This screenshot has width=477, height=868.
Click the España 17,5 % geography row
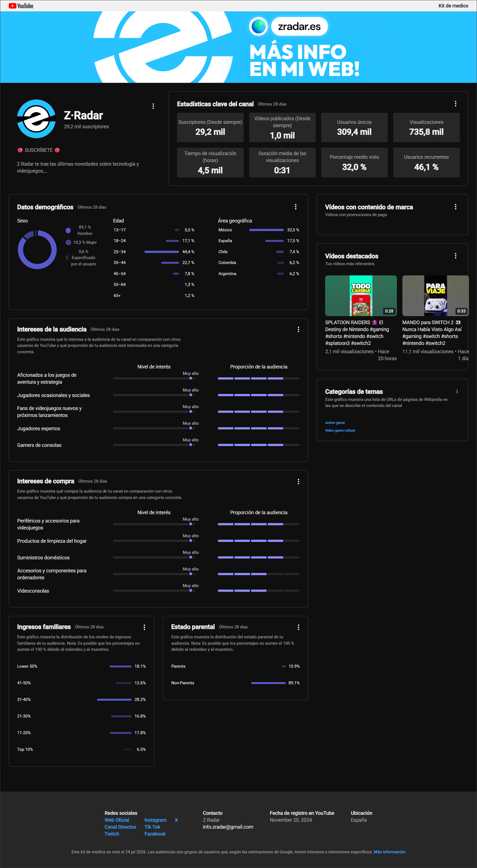tap(259, 240)
